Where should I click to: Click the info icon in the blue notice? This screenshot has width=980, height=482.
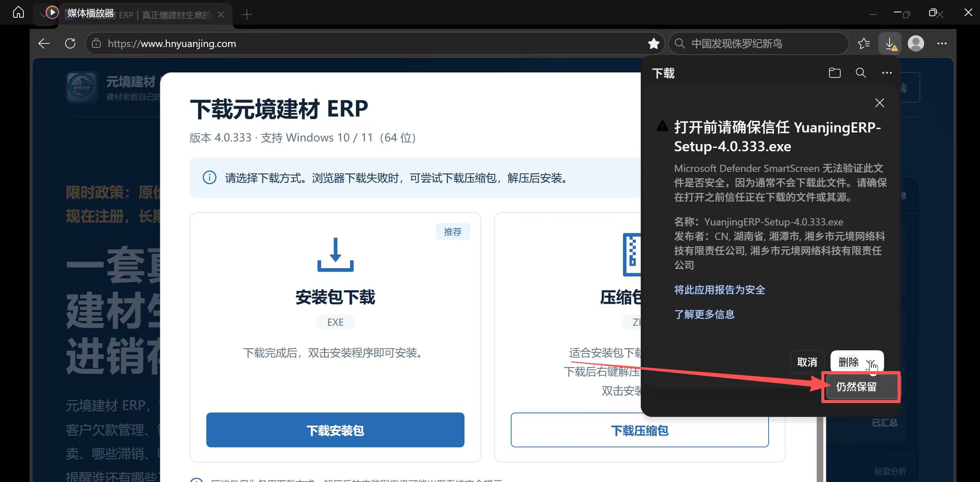click(x=209, y=178)
